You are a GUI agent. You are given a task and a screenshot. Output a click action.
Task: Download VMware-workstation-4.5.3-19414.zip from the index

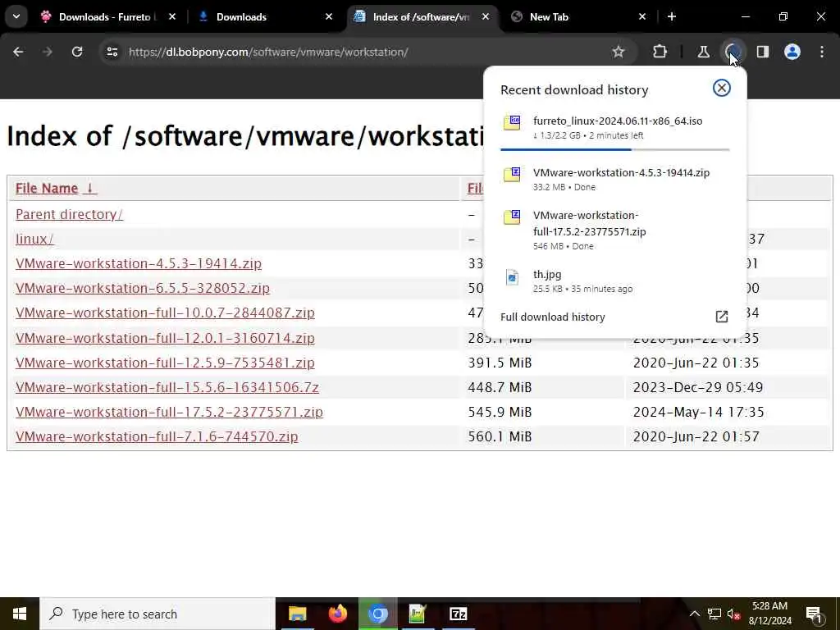(x=138, y=263)
